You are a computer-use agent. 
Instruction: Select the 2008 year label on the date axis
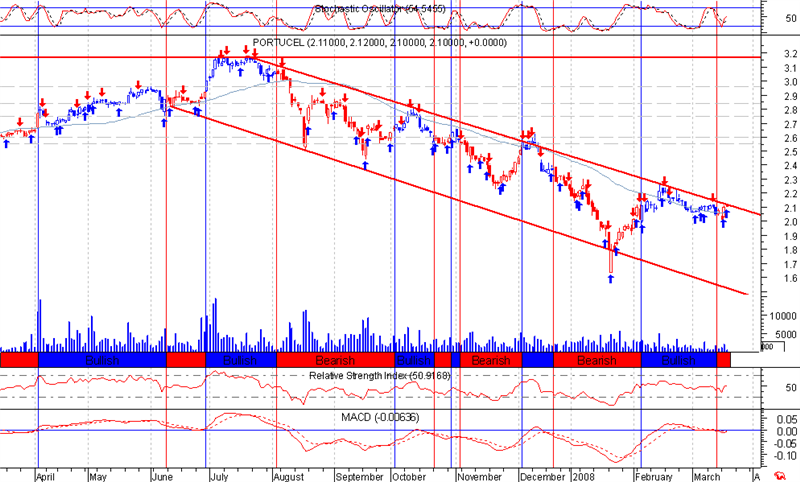point(583,477)
